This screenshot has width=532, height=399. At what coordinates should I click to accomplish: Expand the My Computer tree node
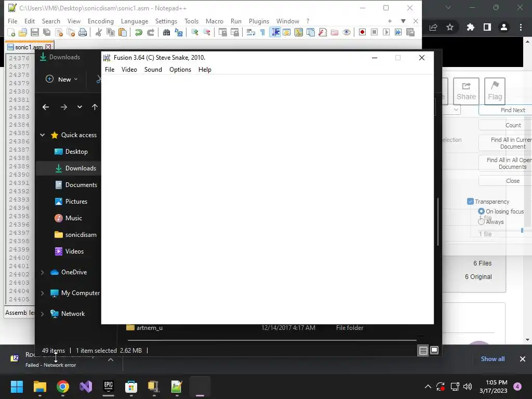43,293
